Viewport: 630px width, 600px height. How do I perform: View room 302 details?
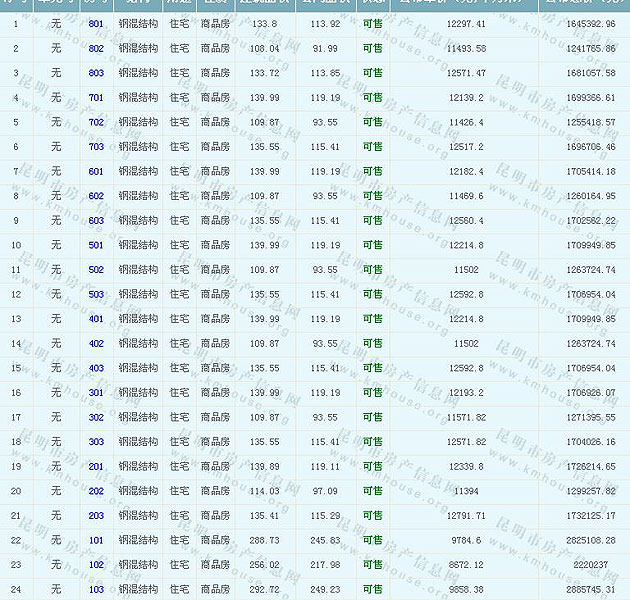96,417
